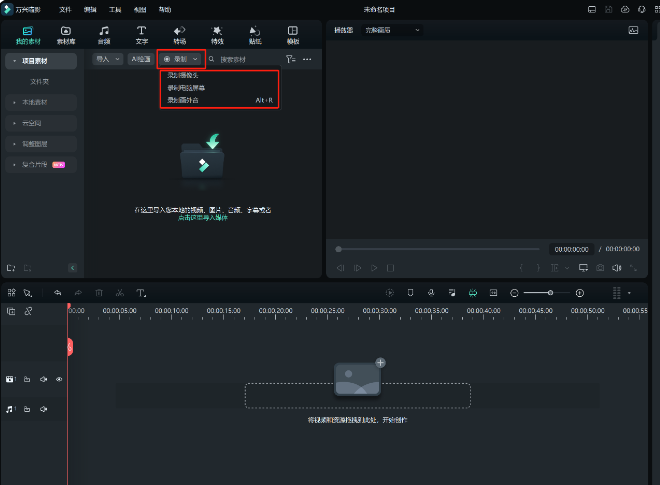Open the 文字 (Text) tab
The image size is (660, 485).
pyautogui.click(x=141, y=35)
